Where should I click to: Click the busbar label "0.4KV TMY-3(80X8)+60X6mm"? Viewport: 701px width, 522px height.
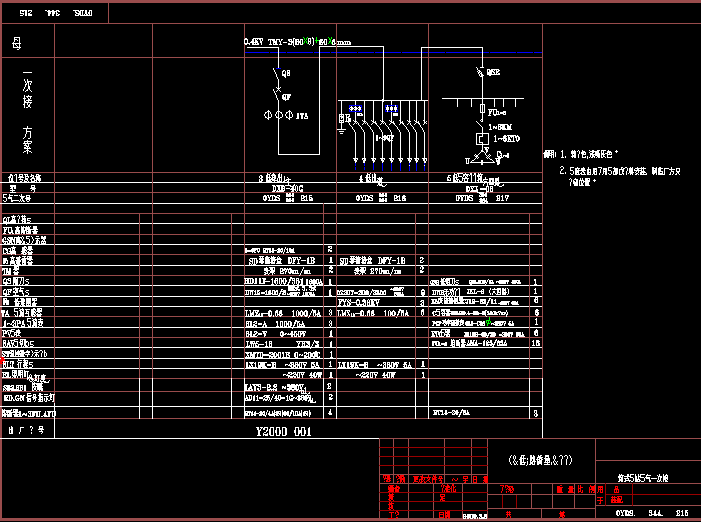click(297, 42)
